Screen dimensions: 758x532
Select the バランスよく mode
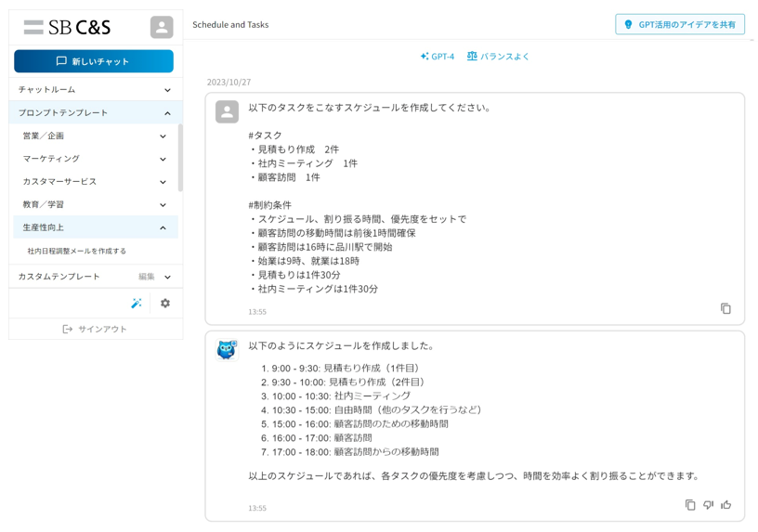click(x=504, y=57)
